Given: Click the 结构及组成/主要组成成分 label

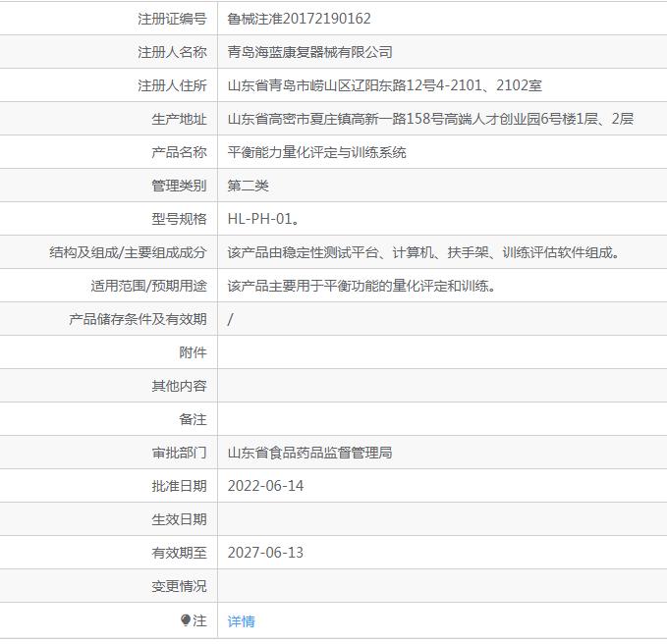Looking at the screenshot, I should point(128,252).
